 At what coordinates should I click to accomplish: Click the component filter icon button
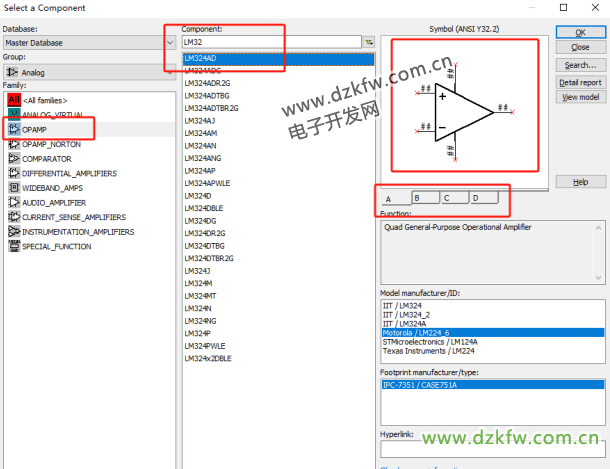coord(369,43)
